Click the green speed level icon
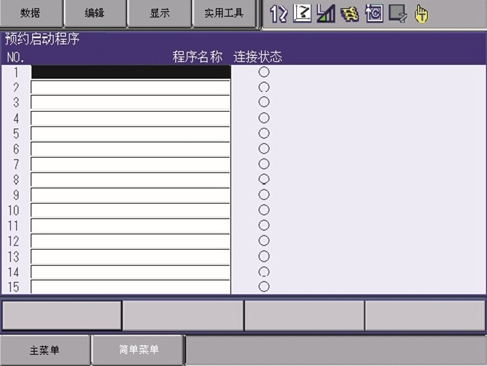Image resolution: width=487 pixels, height=366 pixels. (326, 14)
